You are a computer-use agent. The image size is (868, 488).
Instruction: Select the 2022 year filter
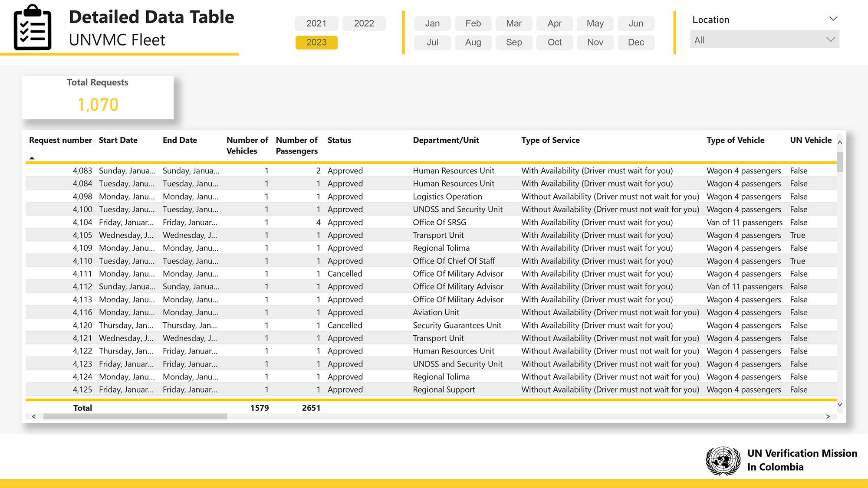[x=364, y=23]
